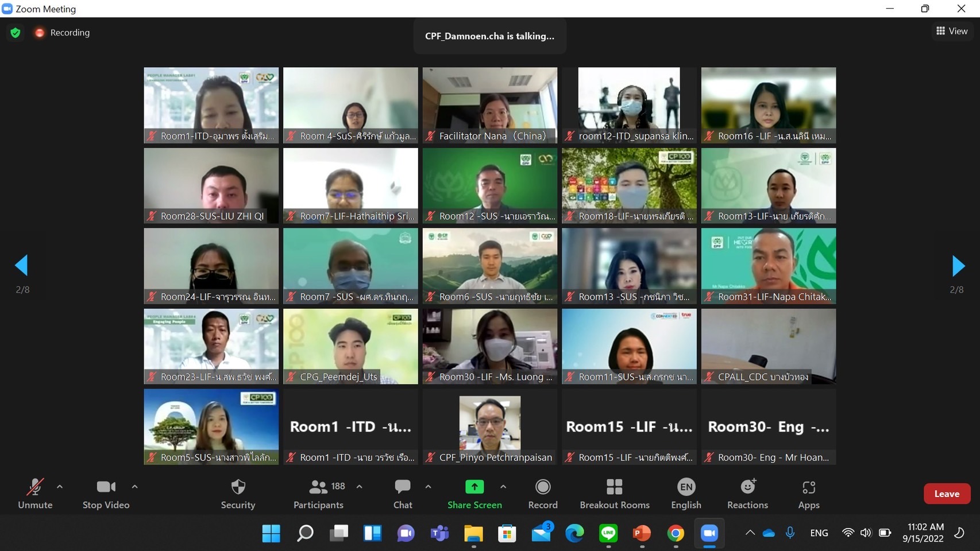Click the green encryption shield icon
This screenshot has width=980, height=551.
coord(16,33)
